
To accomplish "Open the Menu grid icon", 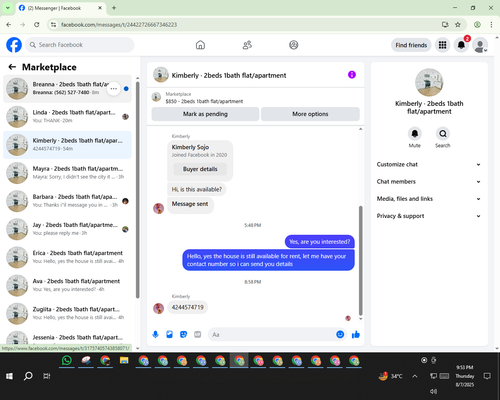I will pyautogui.click(x=442, y=45).
